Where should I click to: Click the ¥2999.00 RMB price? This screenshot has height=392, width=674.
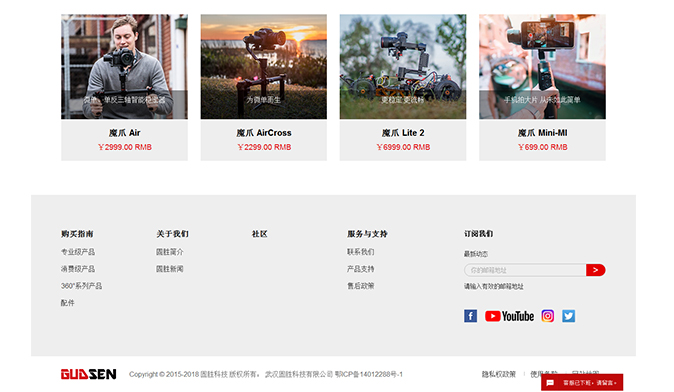point(125,147)
